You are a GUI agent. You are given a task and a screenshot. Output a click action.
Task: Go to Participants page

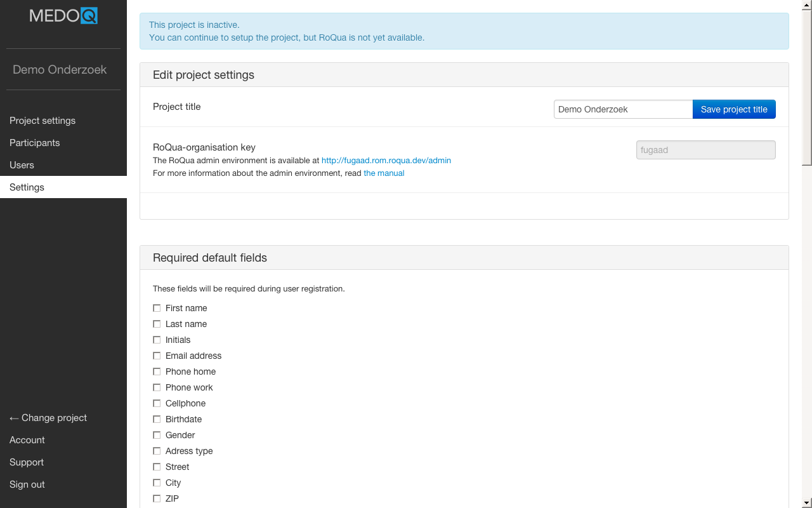pos(35,143)
